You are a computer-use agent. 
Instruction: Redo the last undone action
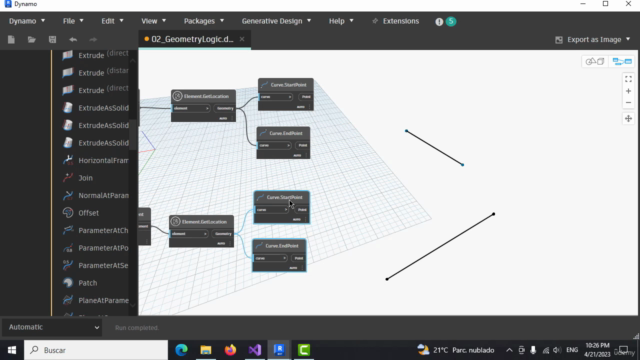[x=93, y=40]
